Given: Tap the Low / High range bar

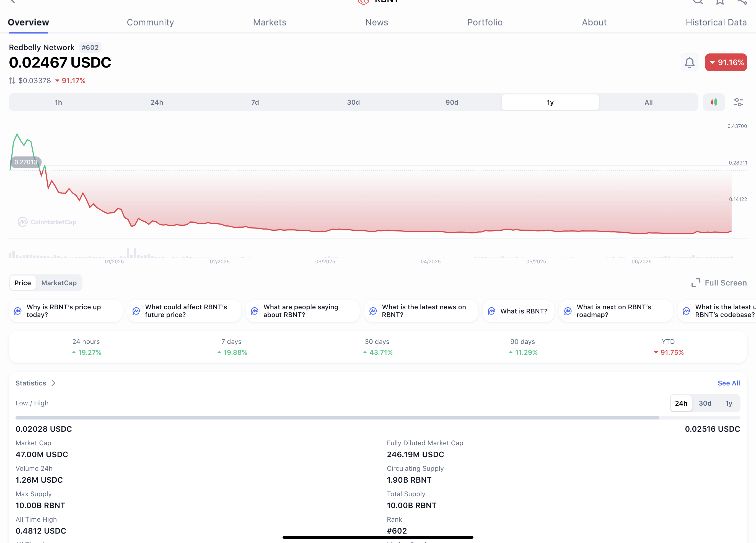Looking at the screenshot, I should [x=378, y=418].
